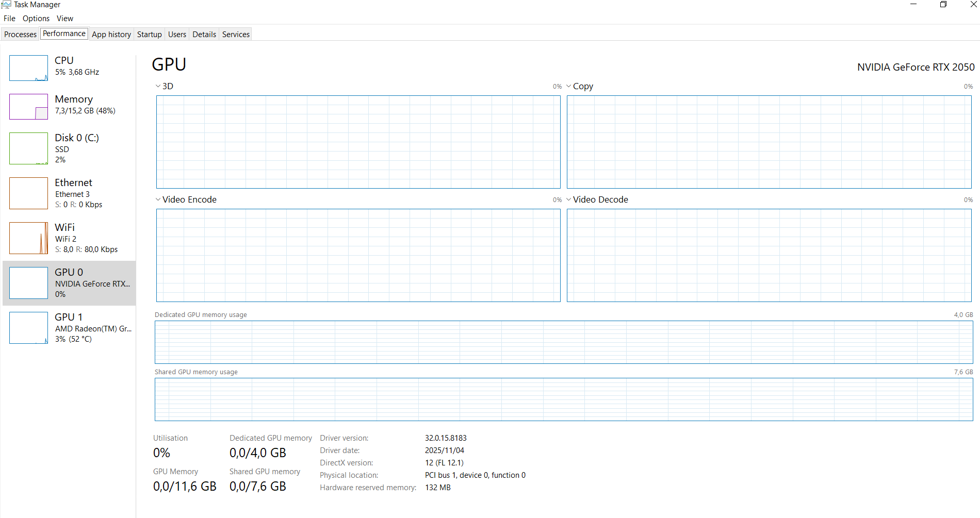Screen dimensions: 980x518
Task: Click the 'Shared GPU memory usage' graph label
Action: click(196, 372)
